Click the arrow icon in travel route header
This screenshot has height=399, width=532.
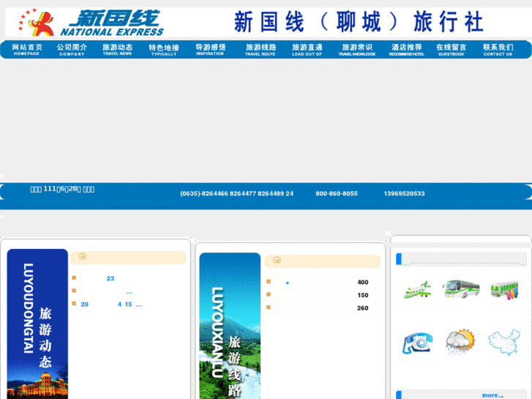pyautogui.click(x=277, y=260)
